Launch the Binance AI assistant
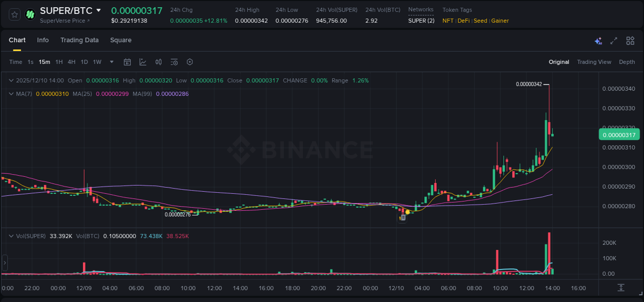This screenshot has width=644, height=302. 598,40
